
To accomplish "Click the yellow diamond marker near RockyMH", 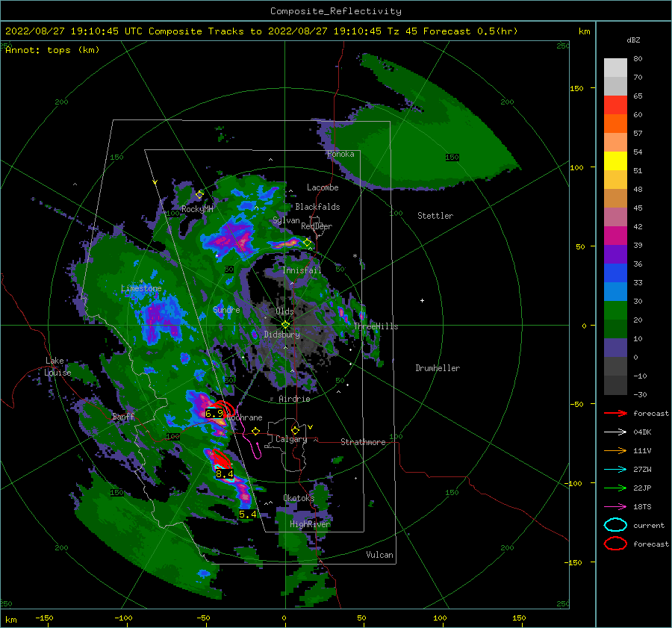I will 199,195.
